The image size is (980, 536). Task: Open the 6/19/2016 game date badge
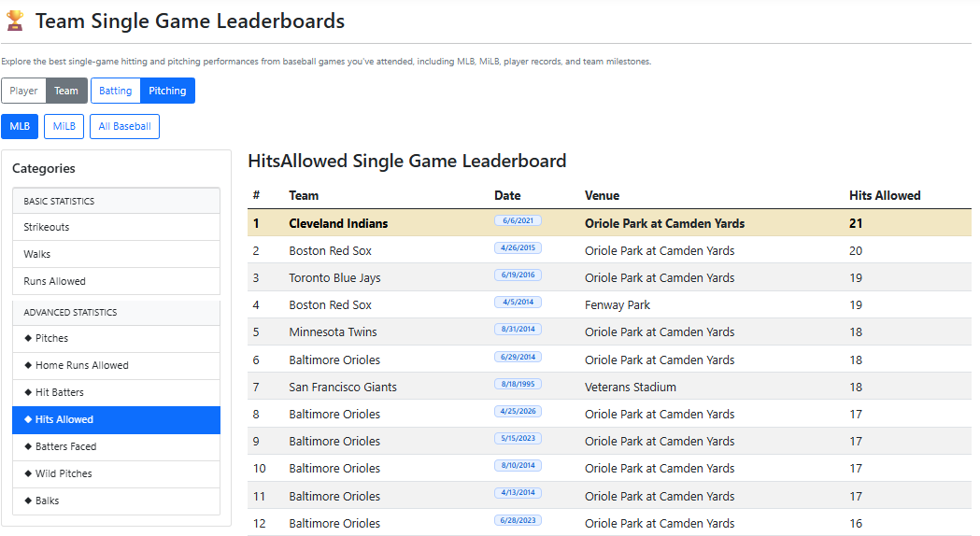(x=518, y=275)
